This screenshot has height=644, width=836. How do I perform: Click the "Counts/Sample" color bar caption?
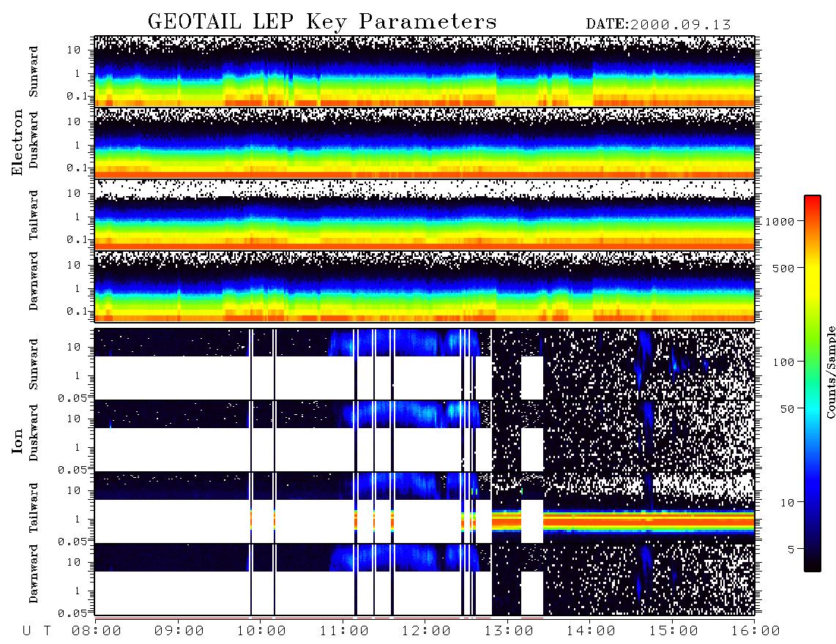(830, 372)
